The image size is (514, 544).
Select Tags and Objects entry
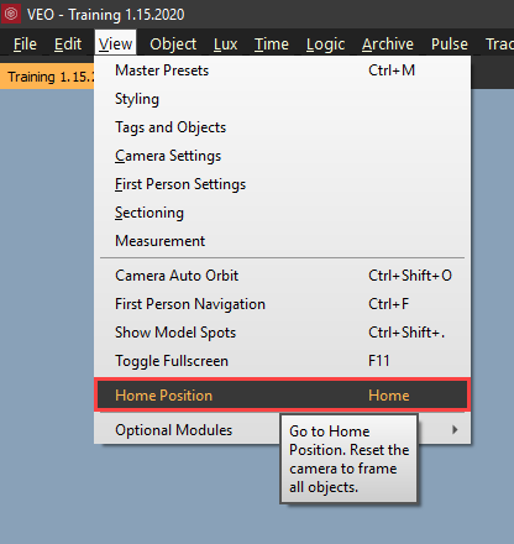pos(282,127)
